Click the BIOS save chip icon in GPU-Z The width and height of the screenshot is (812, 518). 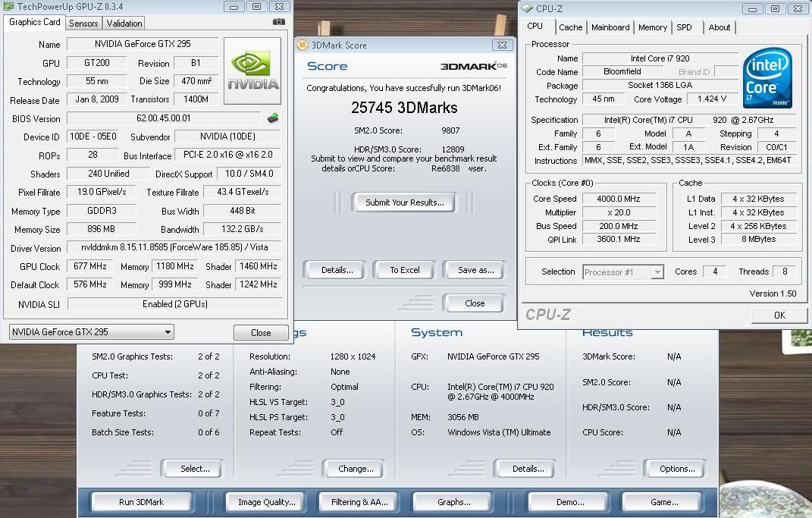pyautogui.click(x=273, y=118)
